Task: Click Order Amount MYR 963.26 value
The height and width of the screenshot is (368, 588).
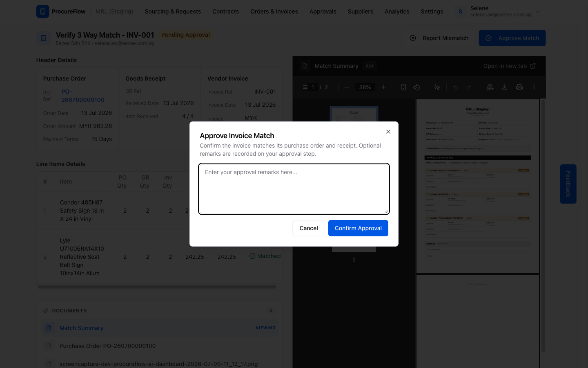Action: point(96,126)
